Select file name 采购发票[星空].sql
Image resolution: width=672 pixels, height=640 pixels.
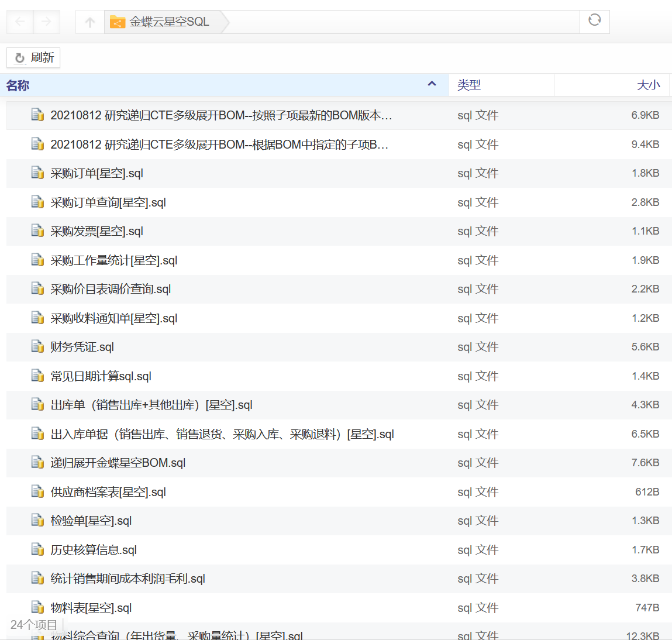[97, 231]
